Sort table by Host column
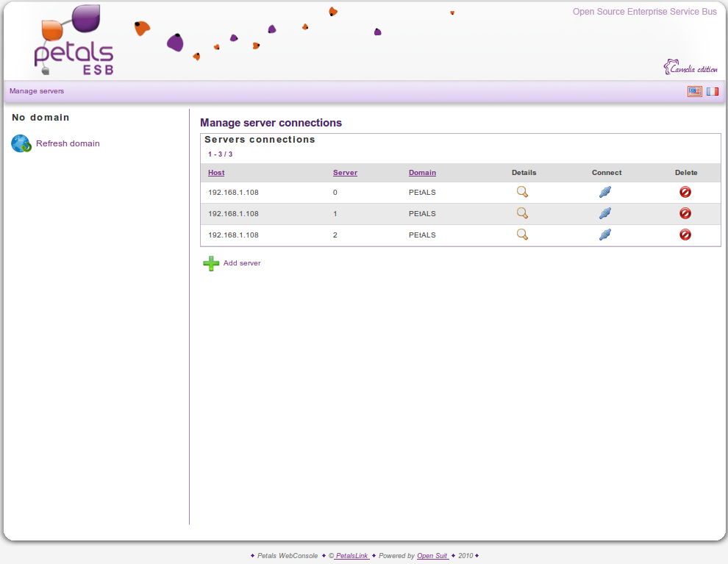The height and width of the screenshot is (564, 728). [x=216, y=173]
